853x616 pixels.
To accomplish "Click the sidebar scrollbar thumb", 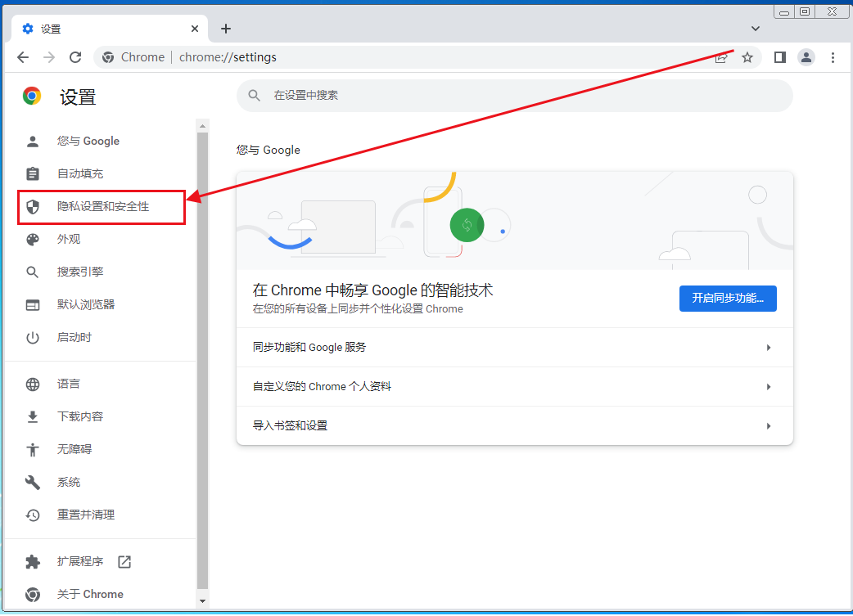I will point(202,361).
